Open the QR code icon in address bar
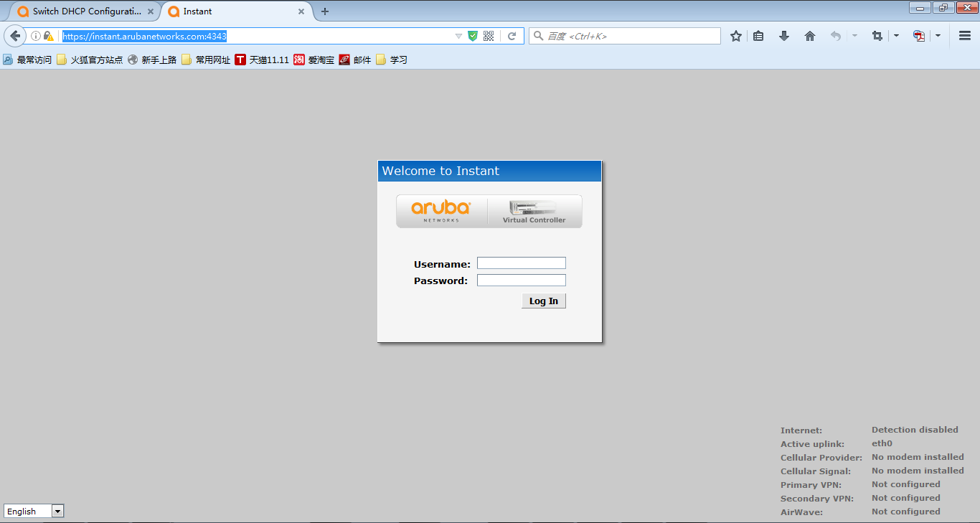This screenshot has height=523, width=980. [x=489, y=36]
